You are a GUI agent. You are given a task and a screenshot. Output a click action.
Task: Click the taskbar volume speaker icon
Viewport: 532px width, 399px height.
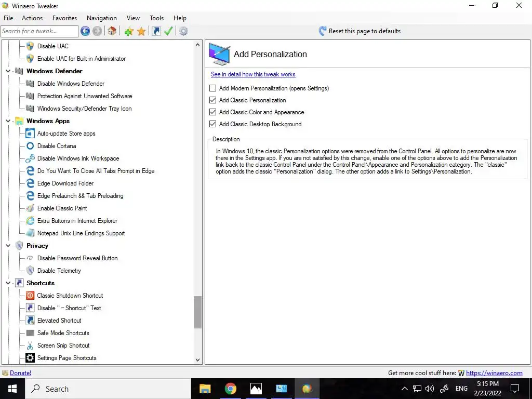430,389
